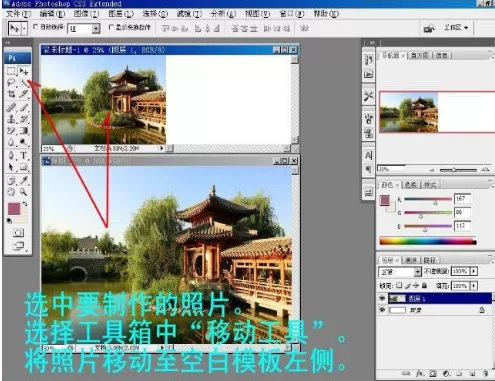Screen dimensions: 495x381
Task: Select the Slice tool
Action: pyautogui.click(x=24, y=94)
